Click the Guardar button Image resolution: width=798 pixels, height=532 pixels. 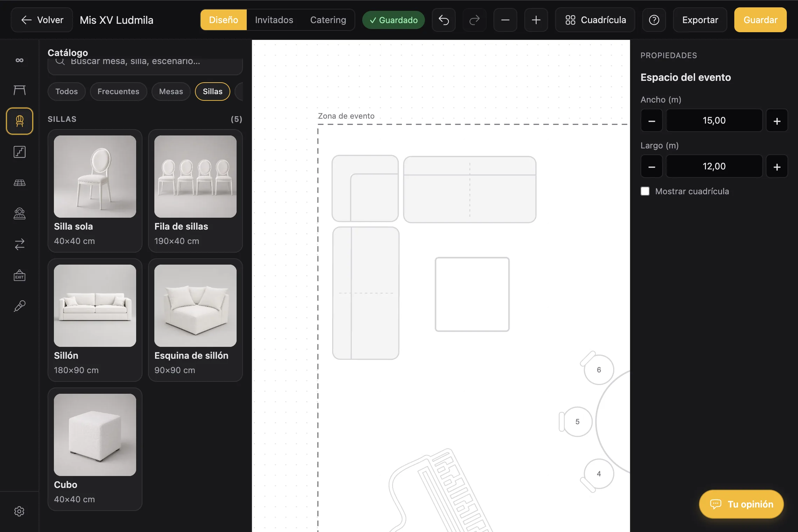761,20
